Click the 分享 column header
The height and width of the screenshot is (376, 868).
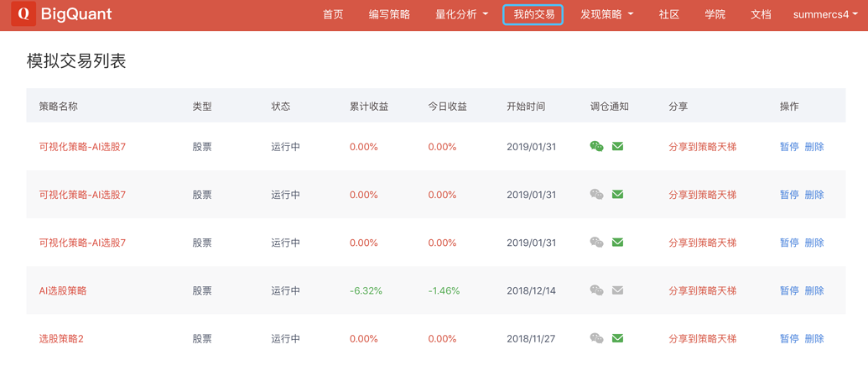678,107
